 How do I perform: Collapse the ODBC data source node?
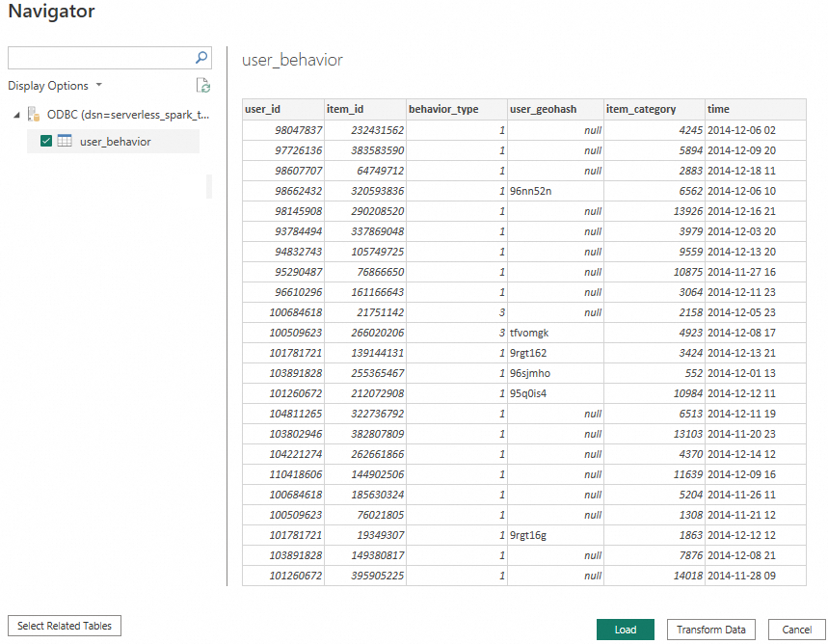pyautogui.click(x=16, y=115)
